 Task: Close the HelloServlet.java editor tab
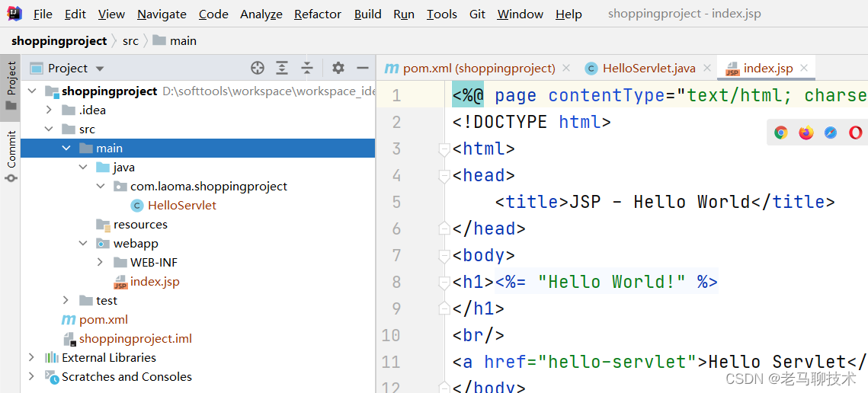click(707, 68)
